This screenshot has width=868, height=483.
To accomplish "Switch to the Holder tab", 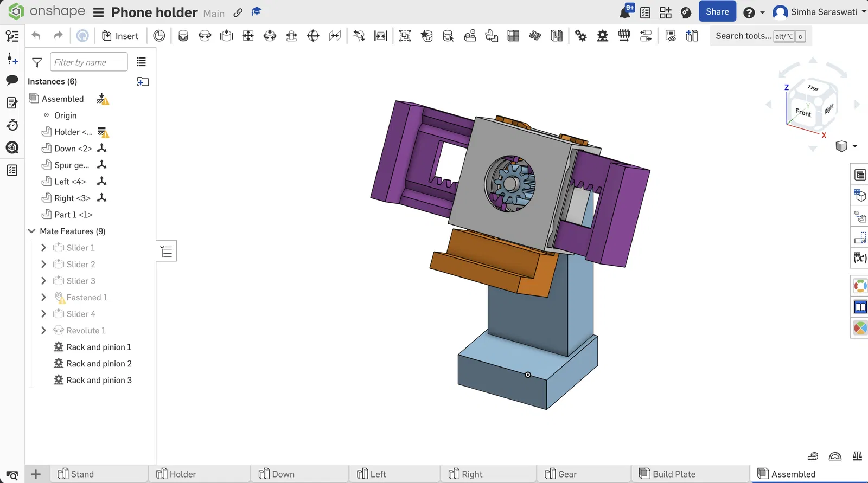I will [x=200, y=474].
